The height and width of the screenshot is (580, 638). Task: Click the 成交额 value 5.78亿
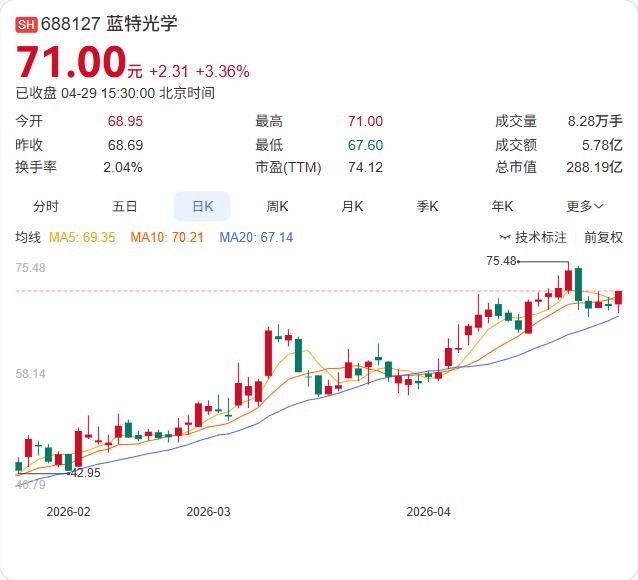pos(602,145)
